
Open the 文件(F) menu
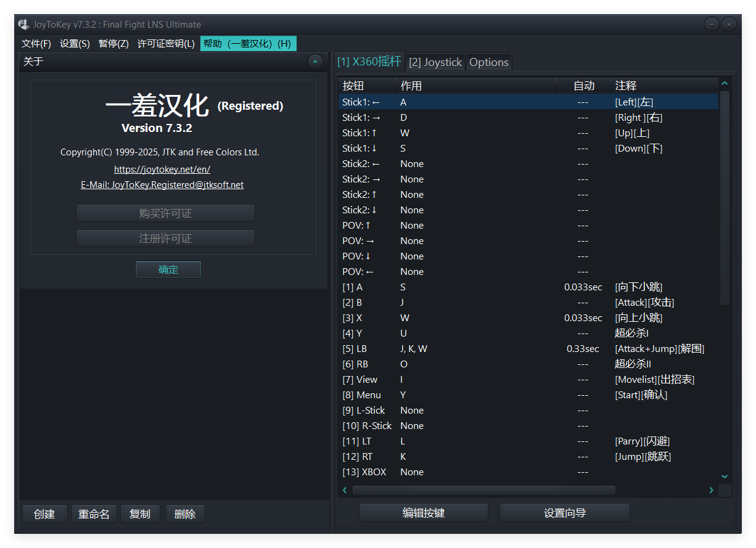(x=36, y=44)
